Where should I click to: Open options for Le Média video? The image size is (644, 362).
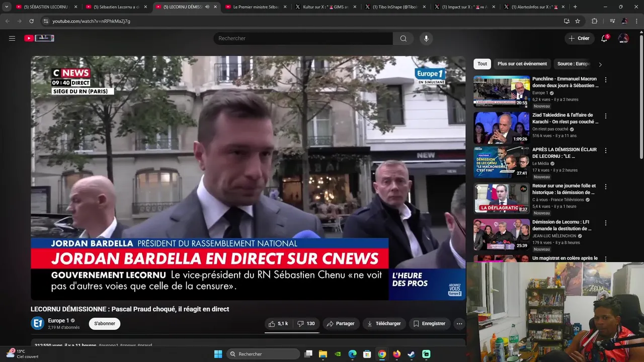point(606,151)
